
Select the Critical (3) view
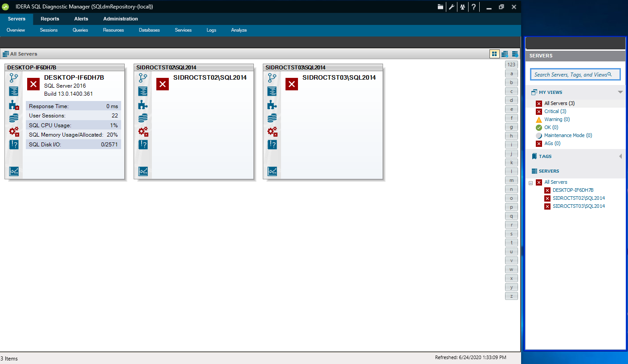[555, 111]
